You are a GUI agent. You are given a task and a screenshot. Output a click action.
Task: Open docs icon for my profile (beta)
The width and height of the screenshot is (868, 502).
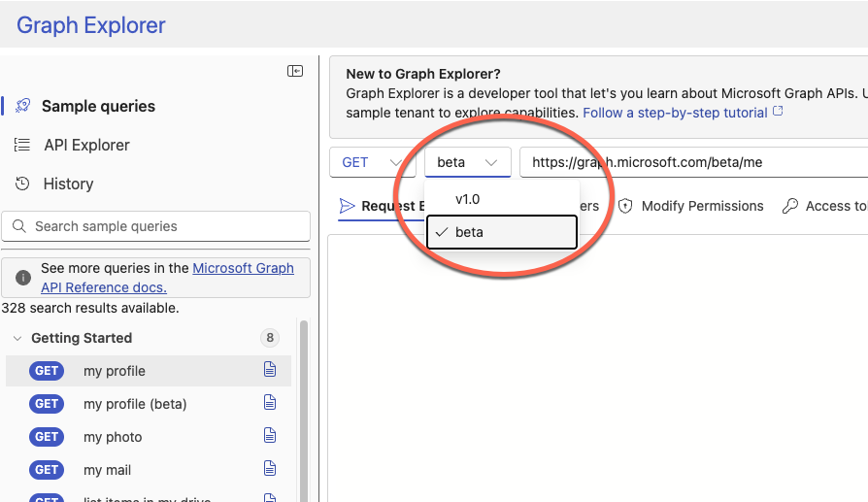click(x=270, y=403)
